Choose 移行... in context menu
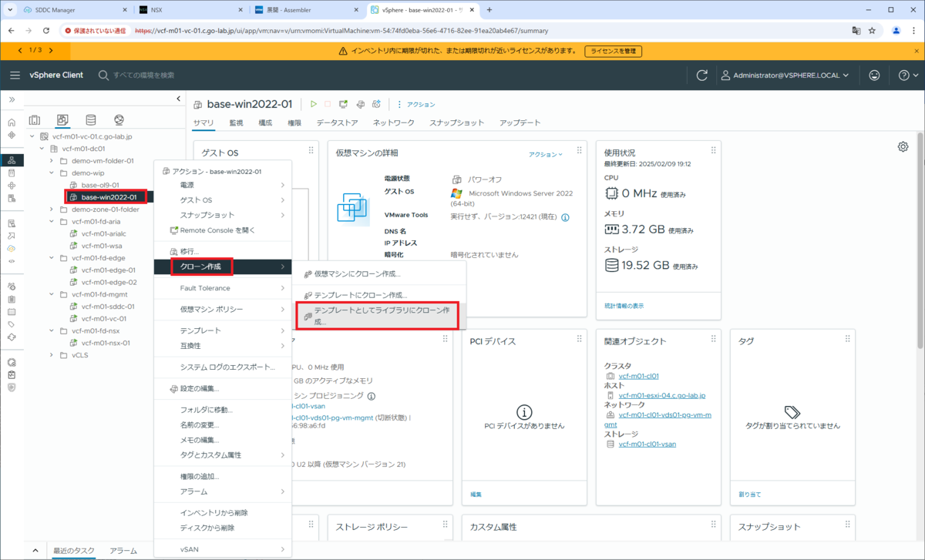The width and height of the screenshot is (925, 560). (223, 252)
